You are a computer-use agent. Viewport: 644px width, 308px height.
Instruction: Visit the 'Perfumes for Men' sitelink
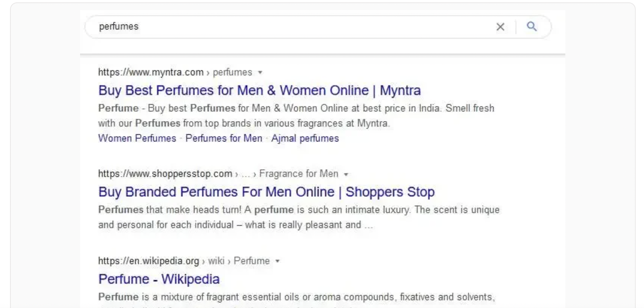click(223, 138)
